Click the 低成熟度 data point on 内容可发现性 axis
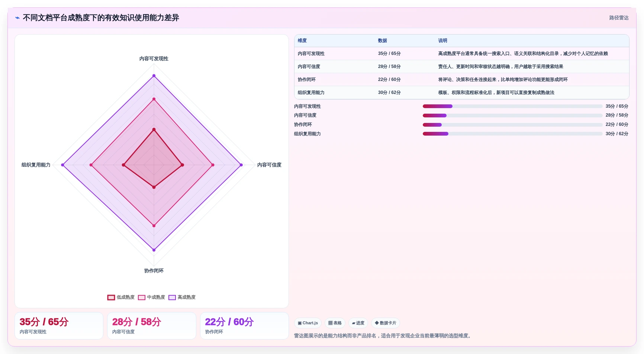The image size is (644, 354). click(154, 130)
